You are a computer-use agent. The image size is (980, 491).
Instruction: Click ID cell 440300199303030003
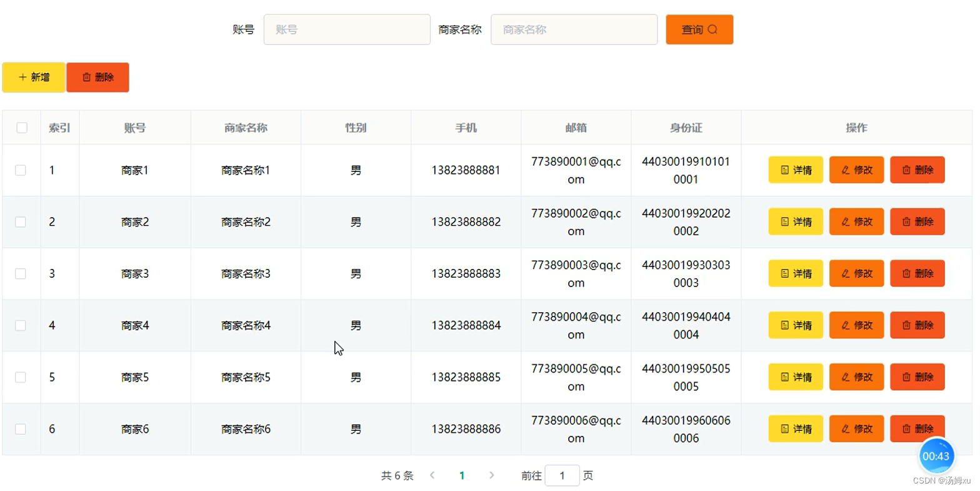pyautogui.click(x=686, y=274)
